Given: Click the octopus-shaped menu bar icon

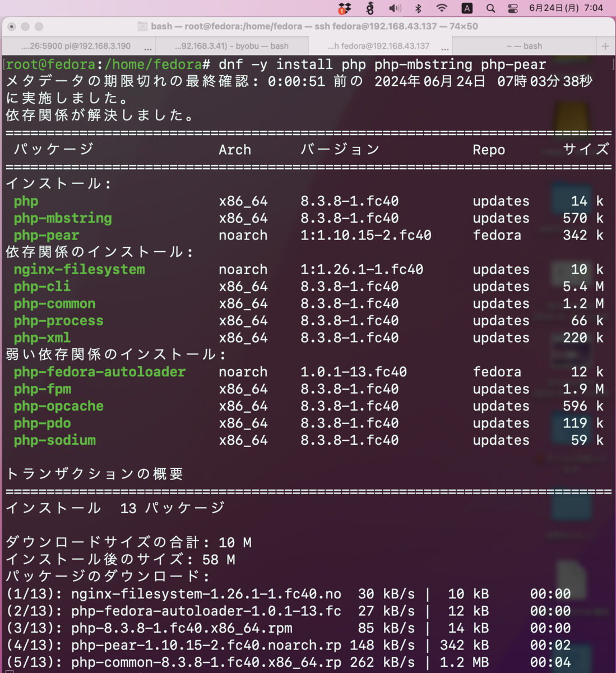Looking at the screenshot, I should pyautogui.click(x=370, y=8).
